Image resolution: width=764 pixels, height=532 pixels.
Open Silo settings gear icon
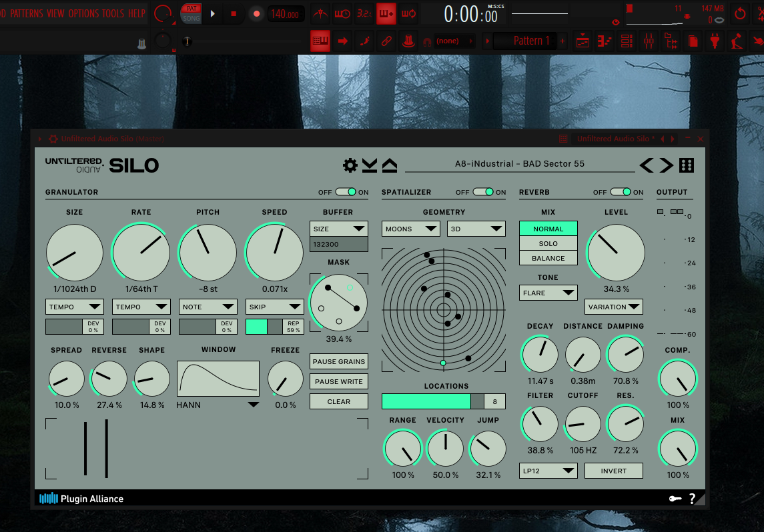(350, 165)
